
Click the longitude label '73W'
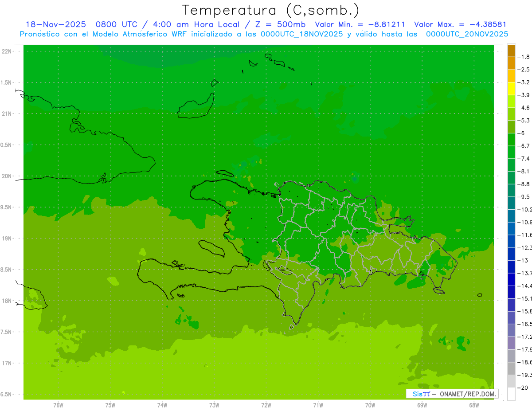coord(214,405)
